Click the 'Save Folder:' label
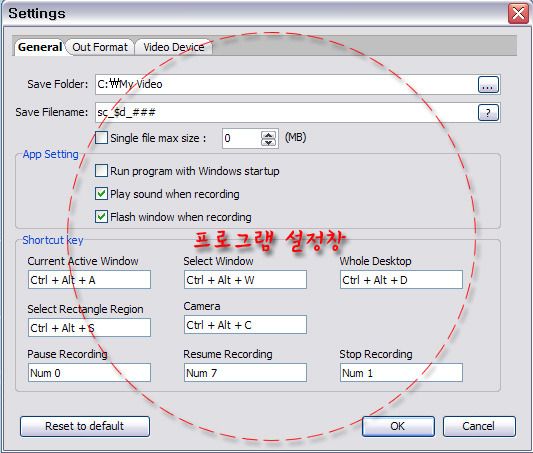This screenshot has width=533, height=453. click(x=57, y=84)
